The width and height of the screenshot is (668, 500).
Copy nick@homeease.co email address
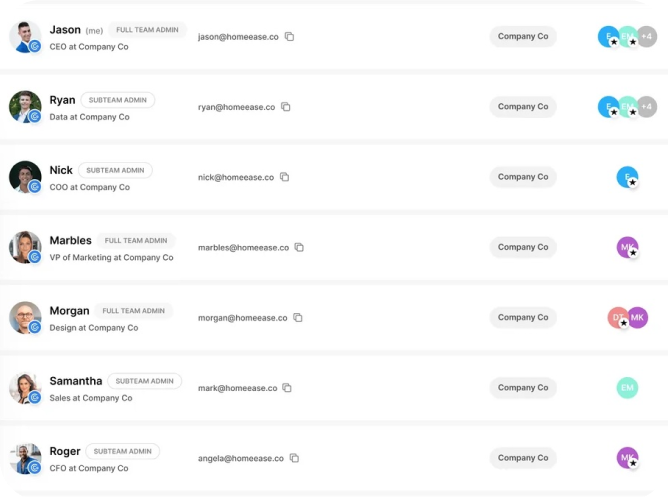pos(285,177)
